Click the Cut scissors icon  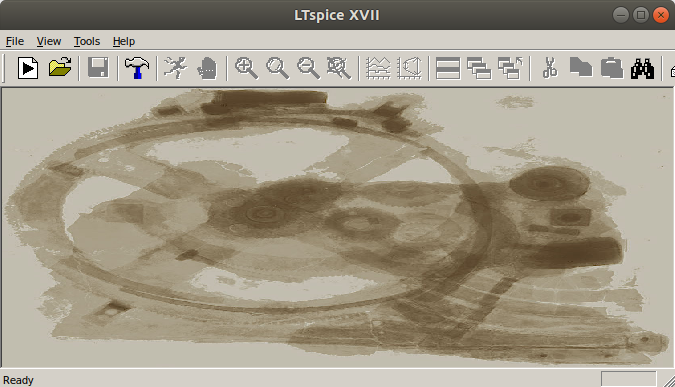[550, 68]
